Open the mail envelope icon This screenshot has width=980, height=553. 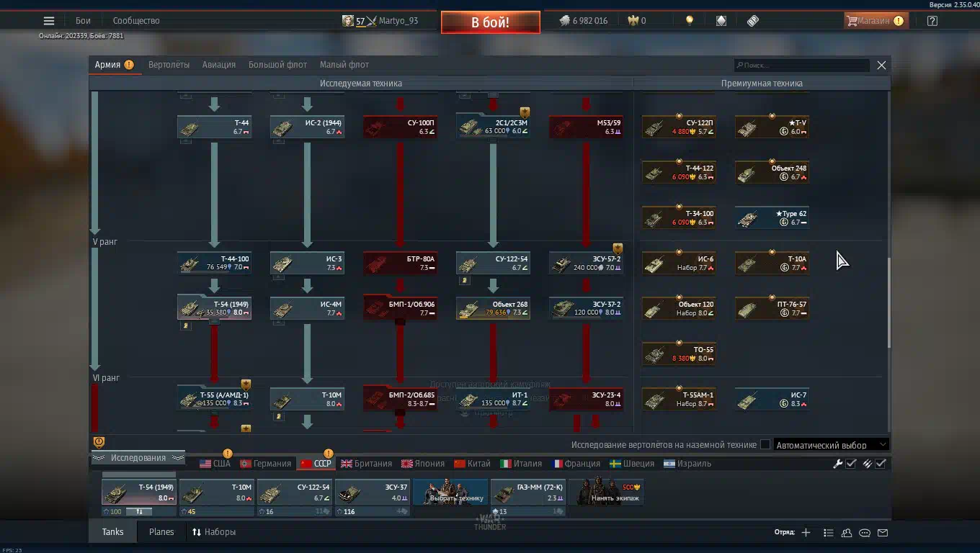[883, 533]
